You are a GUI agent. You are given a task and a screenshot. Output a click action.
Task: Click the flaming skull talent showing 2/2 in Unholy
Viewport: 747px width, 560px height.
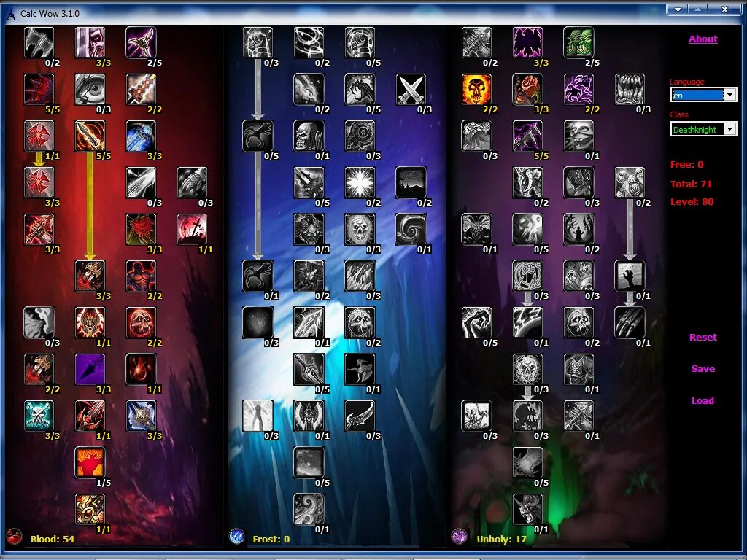(476, 89)
